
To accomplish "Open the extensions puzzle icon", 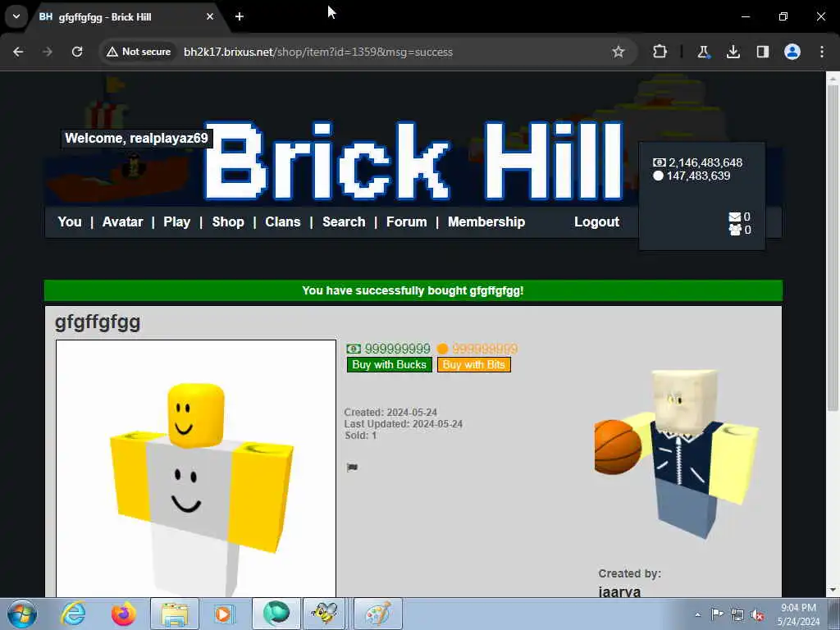I will coord(660,52).
